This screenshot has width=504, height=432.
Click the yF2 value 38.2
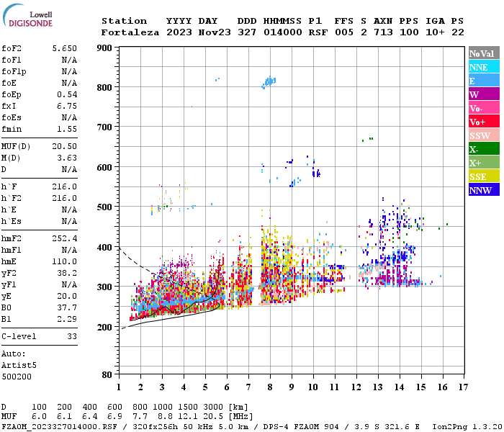67,273
